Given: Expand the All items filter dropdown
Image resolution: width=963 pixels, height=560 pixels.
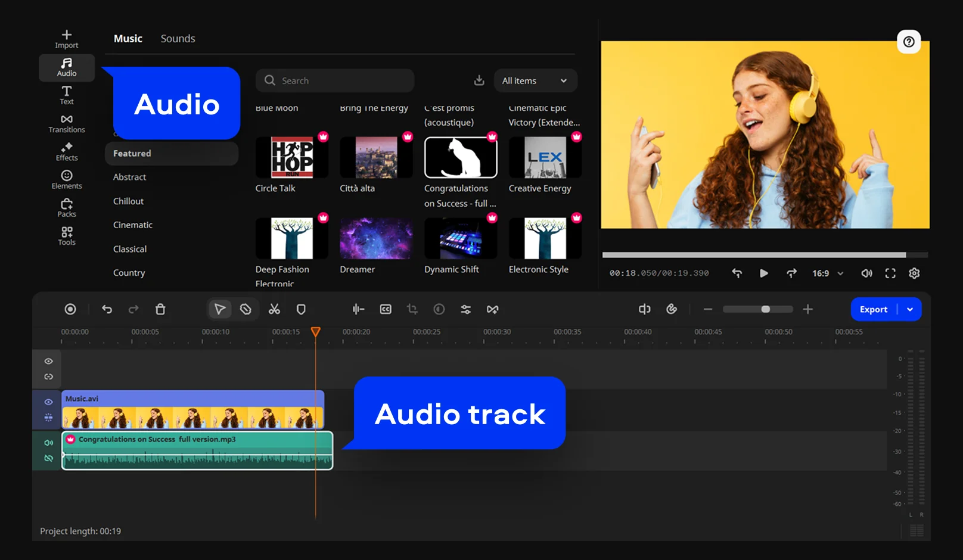Looking at the screenshot, I should [535, 80].
